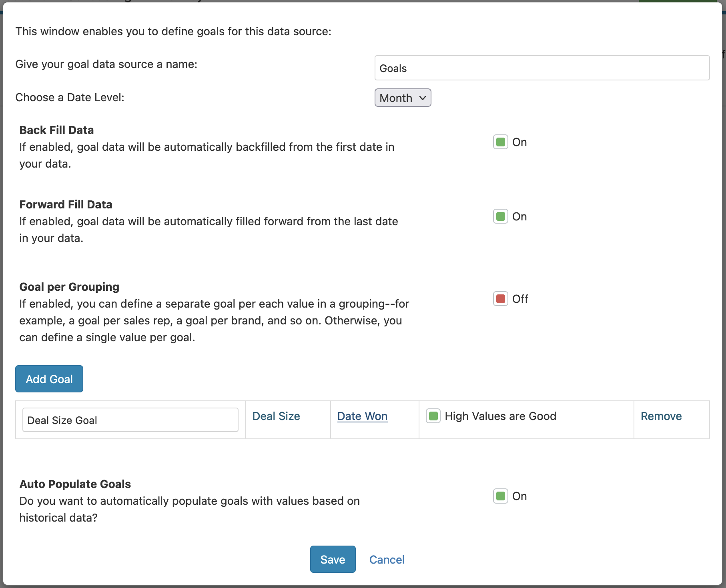Click the On label beside Back Fill Data
Screen dimensions: 726x588
[x=519, y=142]
